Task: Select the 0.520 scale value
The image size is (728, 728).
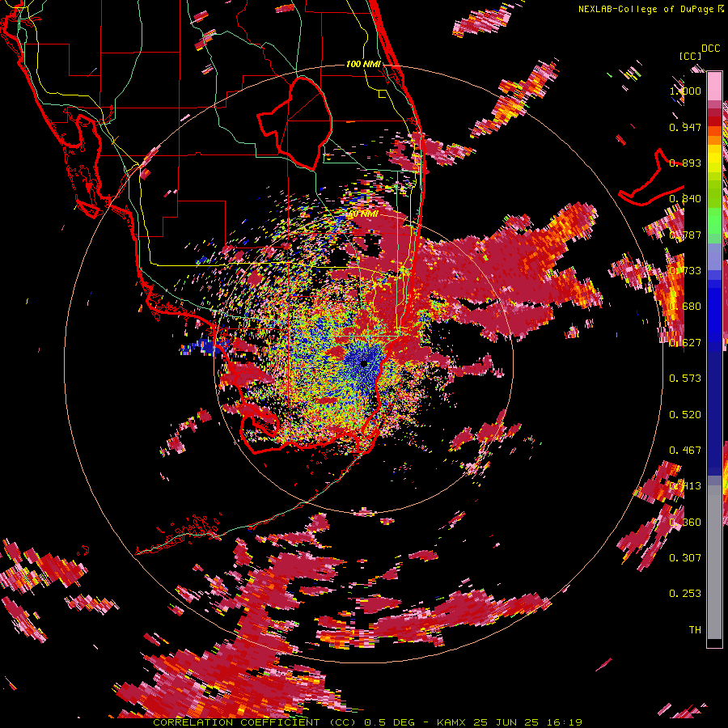Action: point(685,415)
